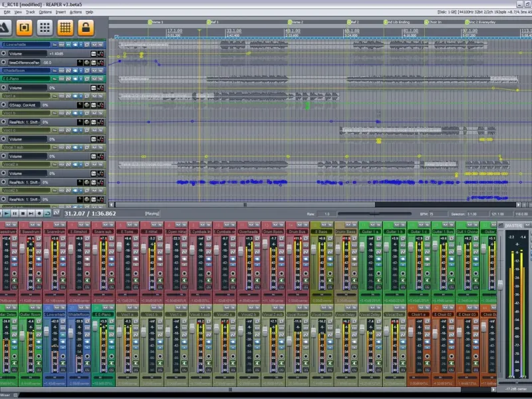Click the padlock lock icon in toolbar
The width and height of the screenshot is (532, 399).
coord(84,27)
